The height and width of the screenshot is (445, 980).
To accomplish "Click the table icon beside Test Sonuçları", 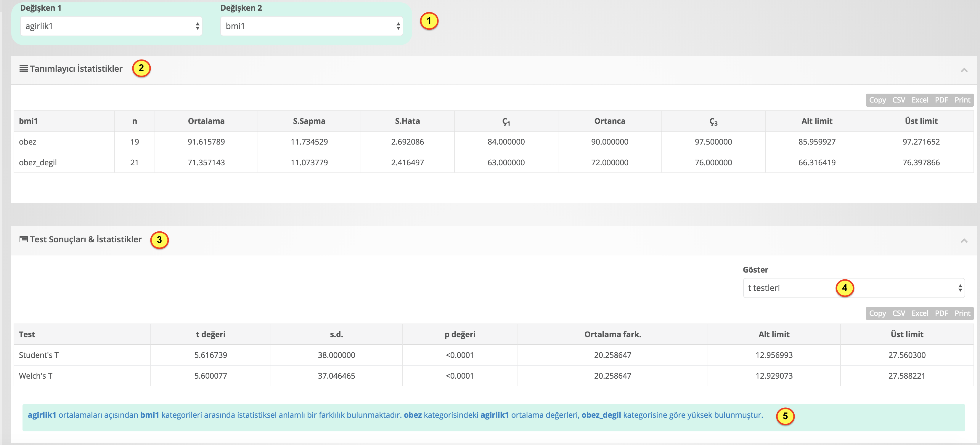I will [24, 239].
